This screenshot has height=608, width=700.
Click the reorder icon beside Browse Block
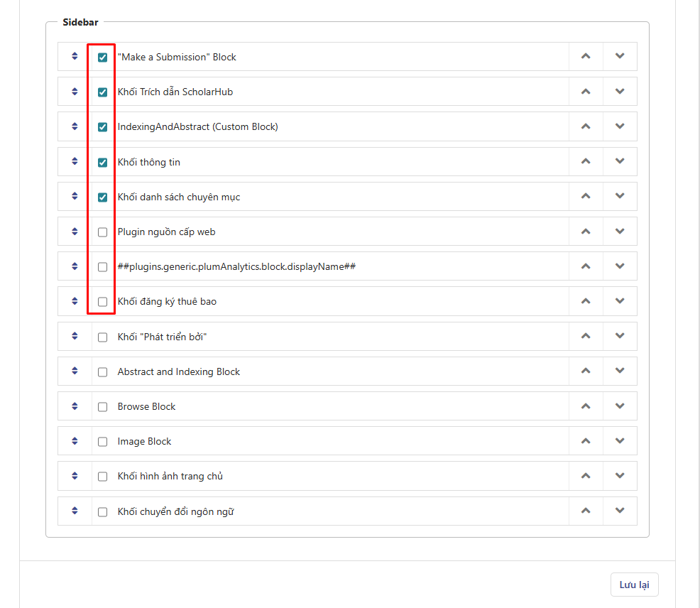(75, 406)
